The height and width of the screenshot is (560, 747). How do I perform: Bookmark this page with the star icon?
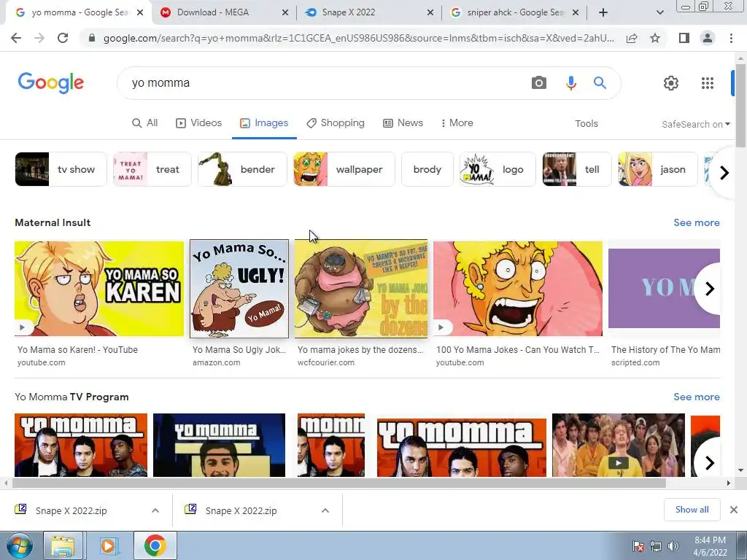click(x=655, y=38)
